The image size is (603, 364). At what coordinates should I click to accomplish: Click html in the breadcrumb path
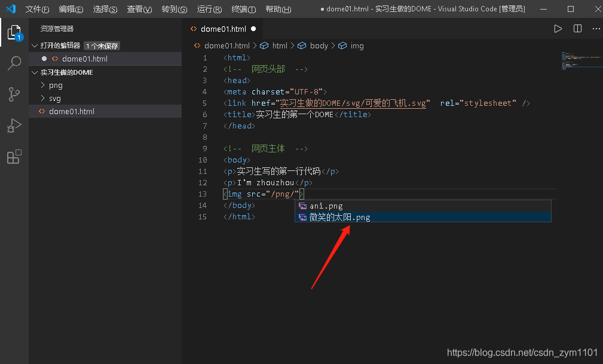tap(280, 46)
